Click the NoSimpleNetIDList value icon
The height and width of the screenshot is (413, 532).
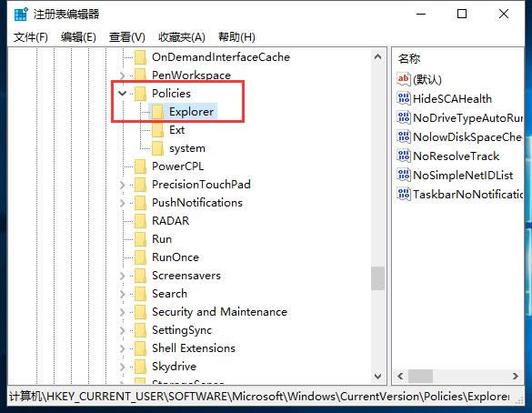coord(404,175)
